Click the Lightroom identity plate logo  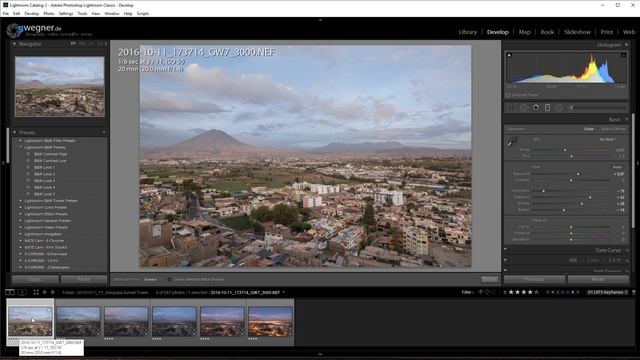51,30
